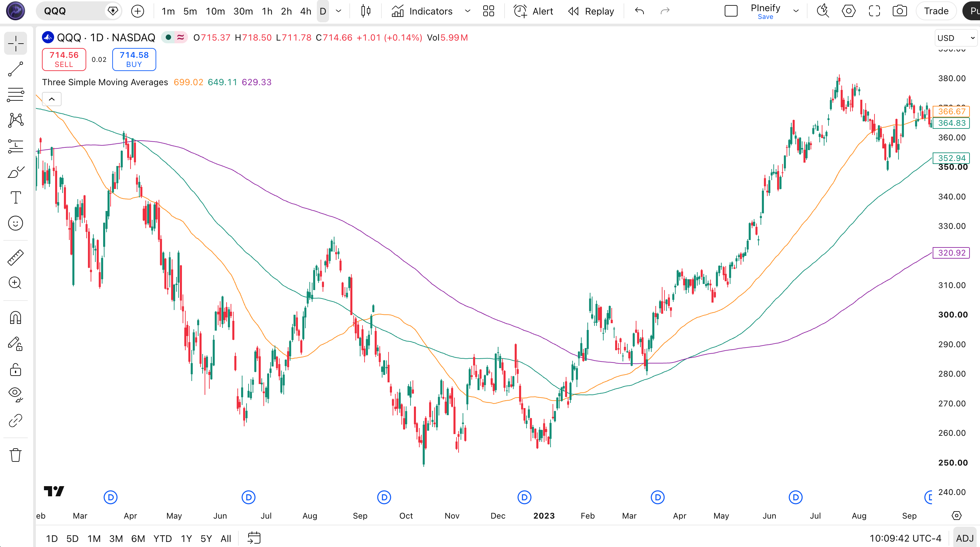Click the dividend marker near Apr 2023
The image size is (980, 547).
tap(657, 497)
